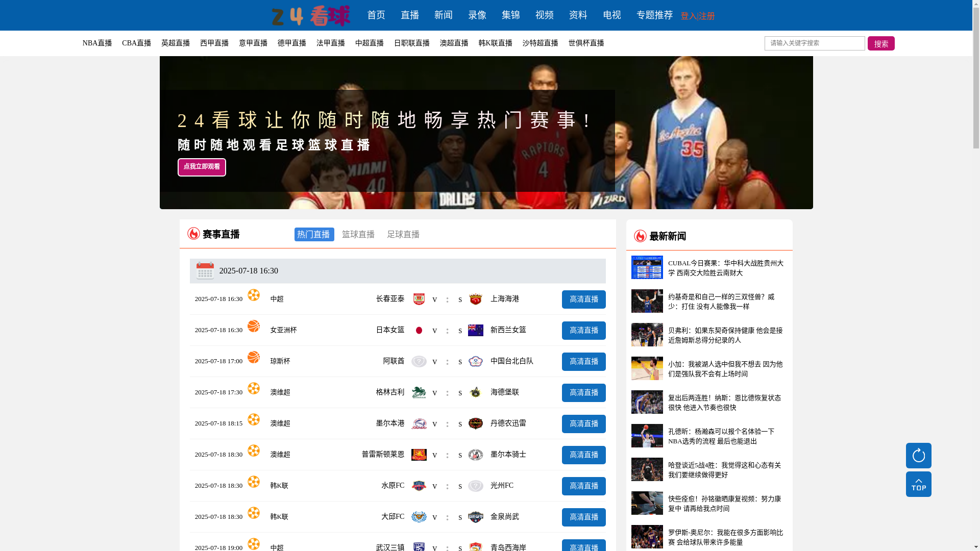The image size is (980, 551).
Task: Open the 贝弗利 东契奇 news headline
Action: click(x=725, y=335)
